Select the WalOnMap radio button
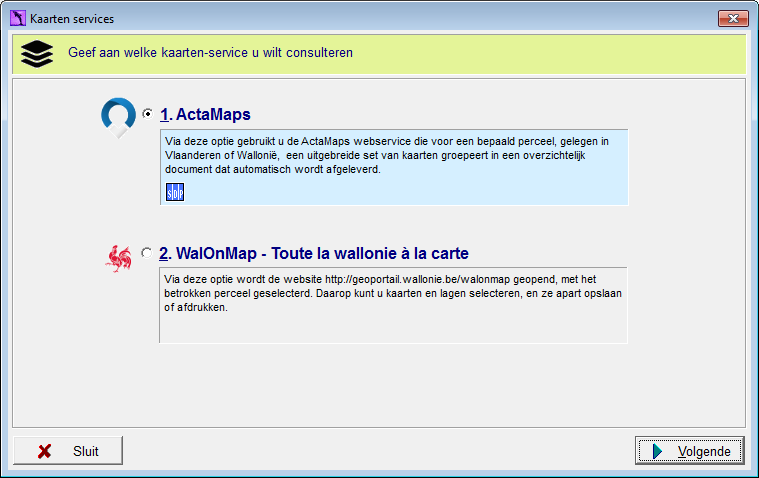 tap(147, 253)
